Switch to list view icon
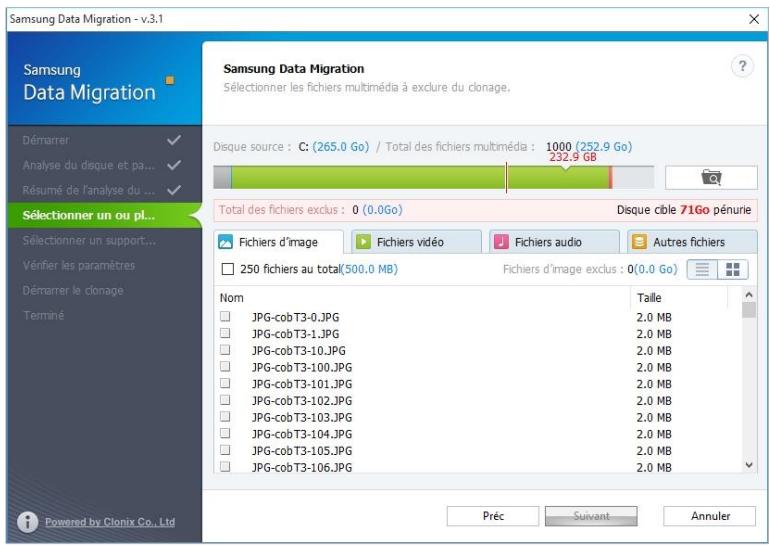This screenshot has height=545, width=770. click(702, 269)
